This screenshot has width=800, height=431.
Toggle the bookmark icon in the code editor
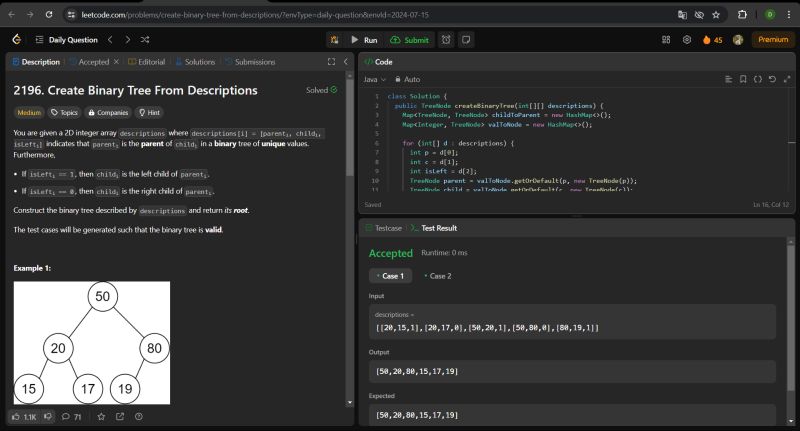click(x=742, y=79)
